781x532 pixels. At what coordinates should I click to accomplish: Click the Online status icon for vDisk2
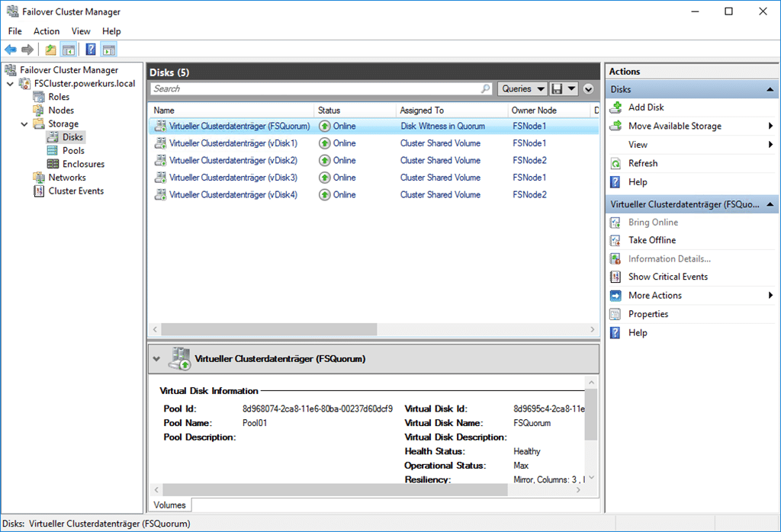point(325,160)
